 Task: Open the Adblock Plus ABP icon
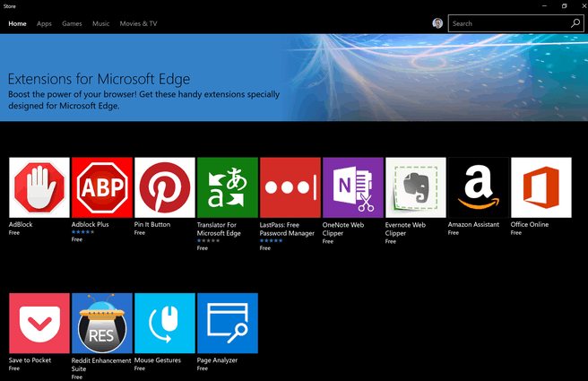tap(102, 187)
